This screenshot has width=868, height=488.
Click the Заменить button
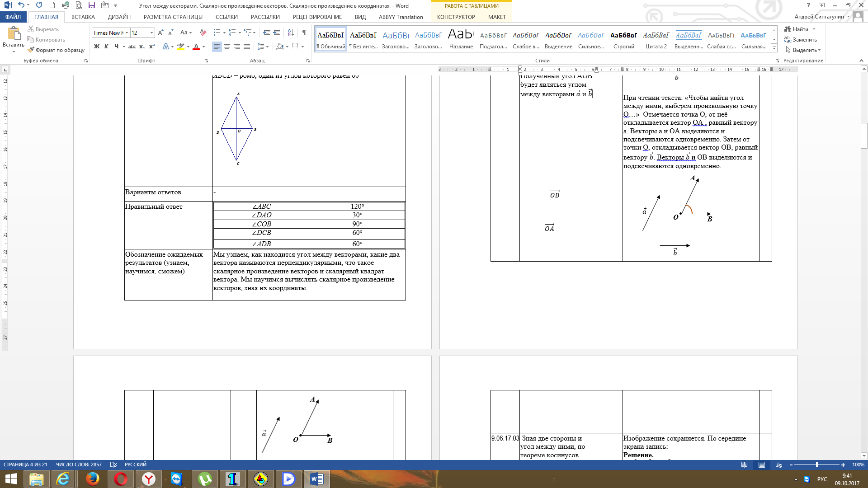click(x=801, y=40)
